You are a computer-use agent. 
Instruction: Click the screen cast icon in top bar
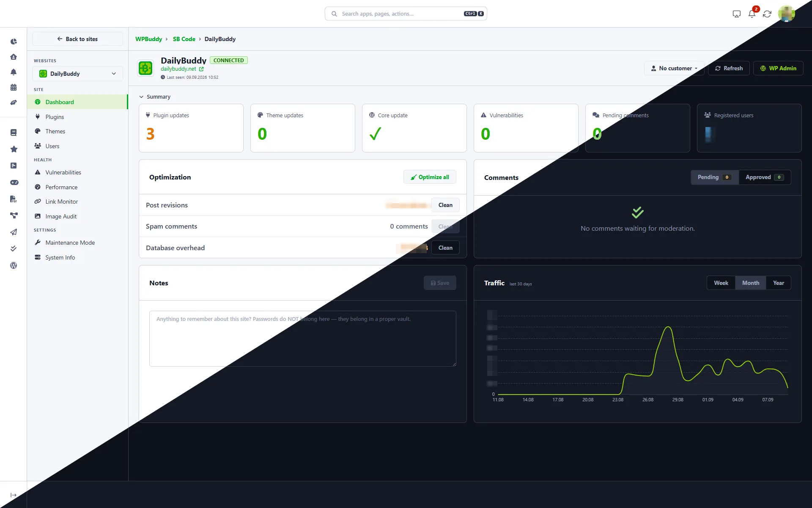[737, 14]
